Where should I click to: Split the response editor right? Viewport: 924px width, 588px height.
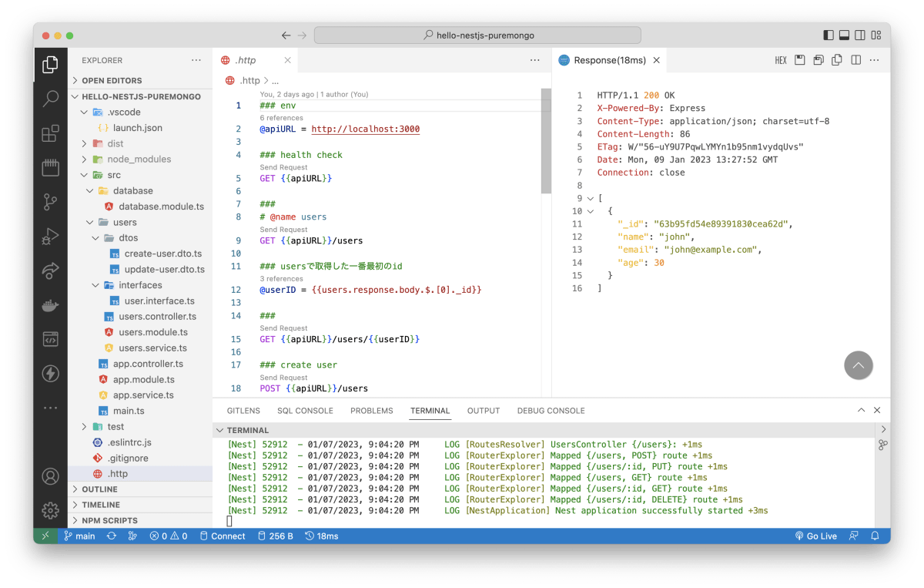pyautogui.click(x=855, y=60)
